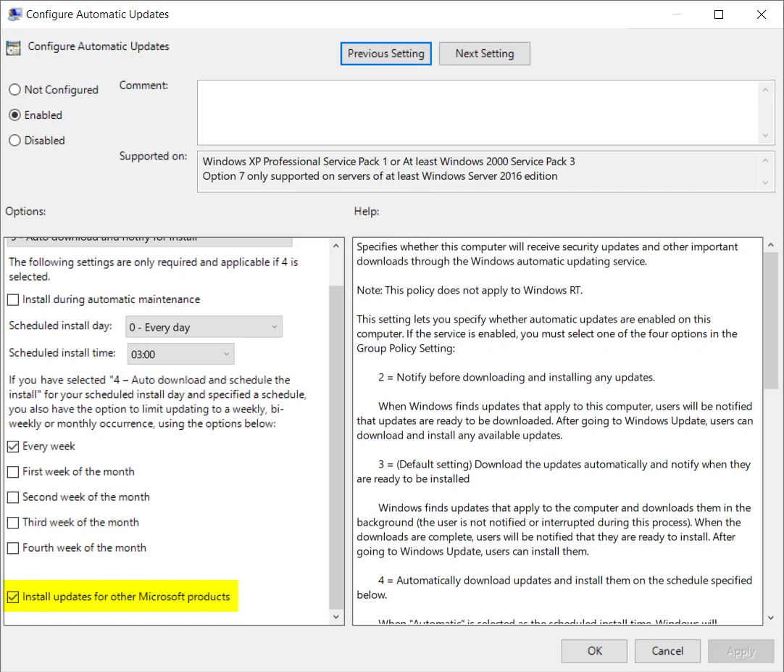Click the '2 = Notify before downloading' help line

click(517, 377)
